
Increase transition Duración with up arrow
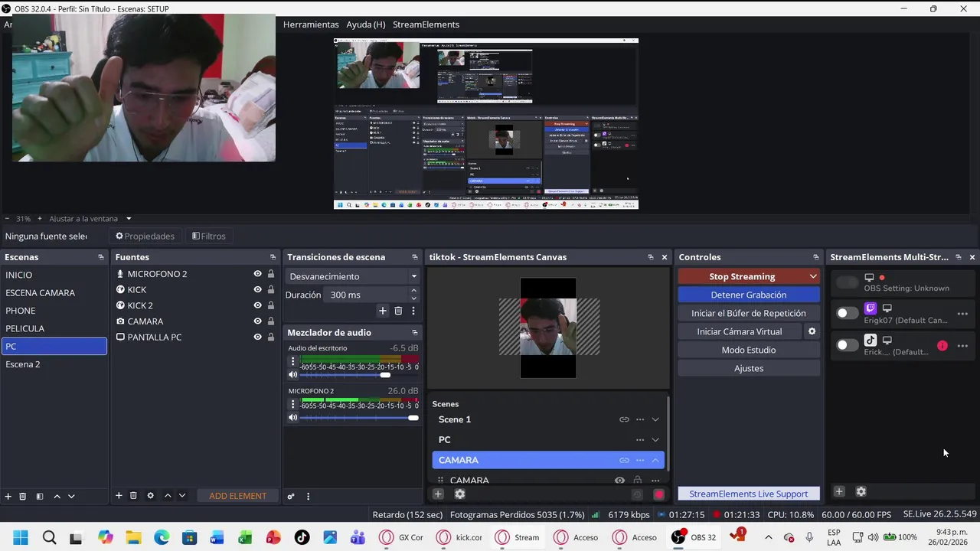point(414,291)
